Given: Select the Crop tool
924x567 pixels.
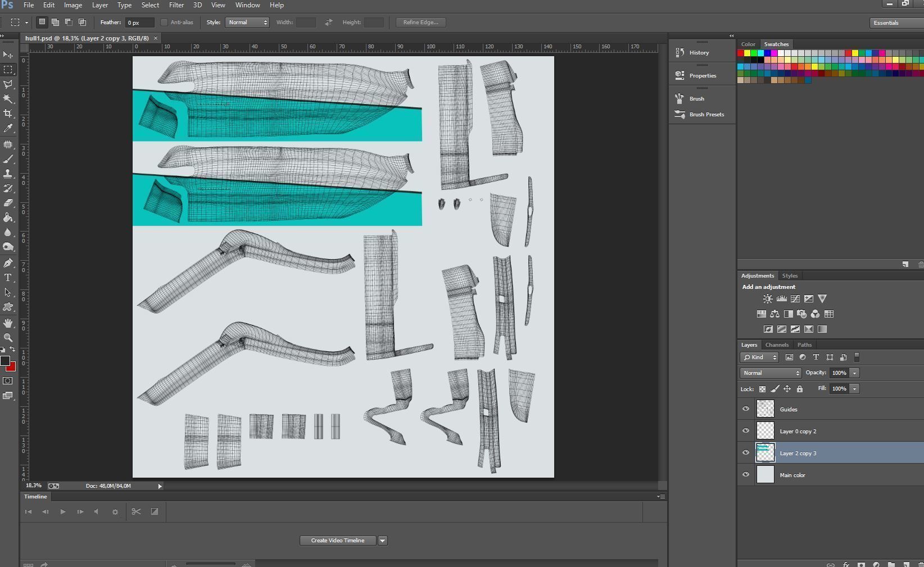Looking at the screenshot, I should coord(8,113).
